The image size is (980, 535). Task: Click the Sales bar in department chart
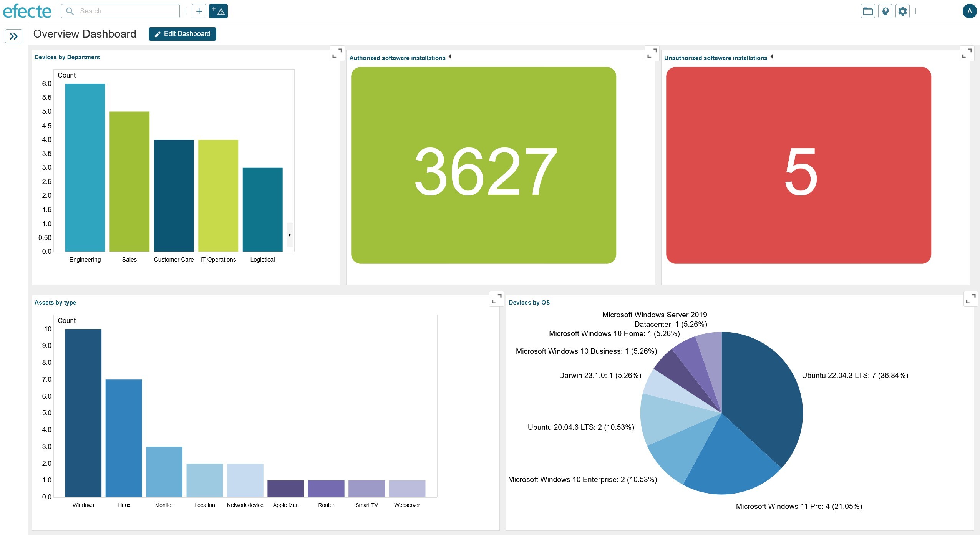pyautogui.click(x=129, y=182)
